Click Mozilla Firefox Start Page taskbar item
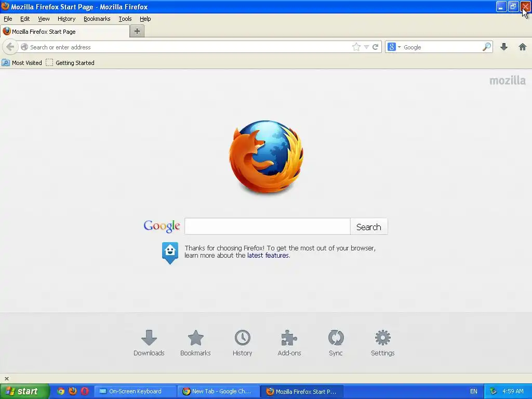Screen dimensions: 532x399 [x=302, y=391]
